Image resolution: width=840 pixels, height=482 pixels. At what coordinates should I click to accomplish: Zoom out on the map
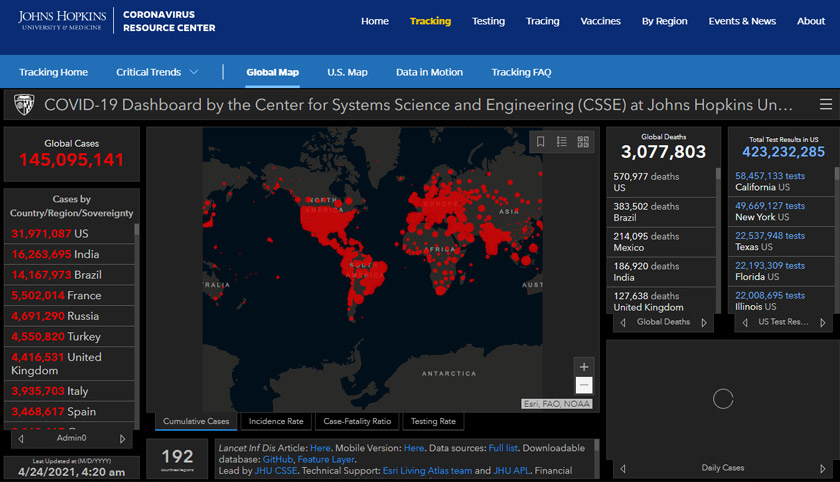584,385
